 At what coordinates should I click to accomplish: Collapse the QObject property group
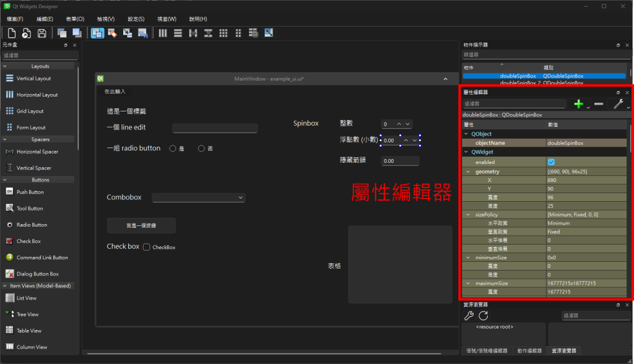(x=466, y=134)
